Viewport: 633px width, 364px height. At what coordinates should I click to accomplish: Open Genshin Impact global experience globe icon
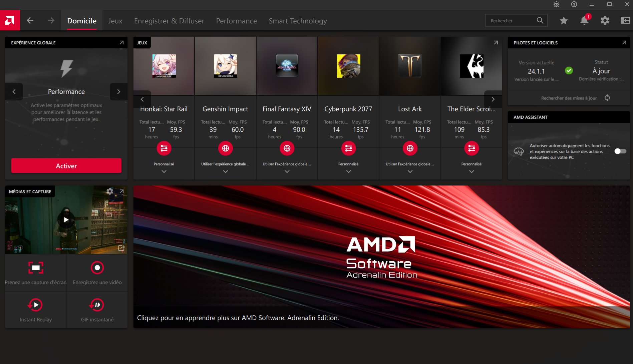(x=226, y=148)
